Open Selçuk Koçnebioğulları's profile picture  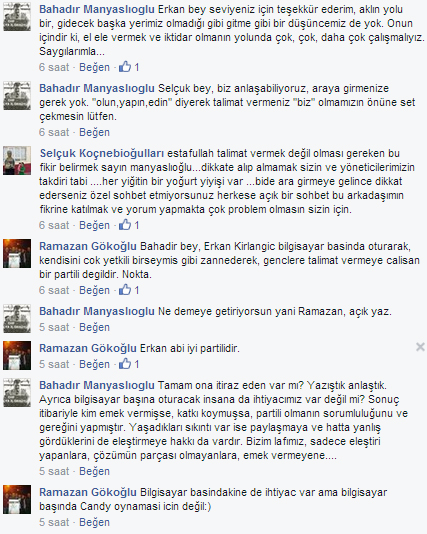17,161
